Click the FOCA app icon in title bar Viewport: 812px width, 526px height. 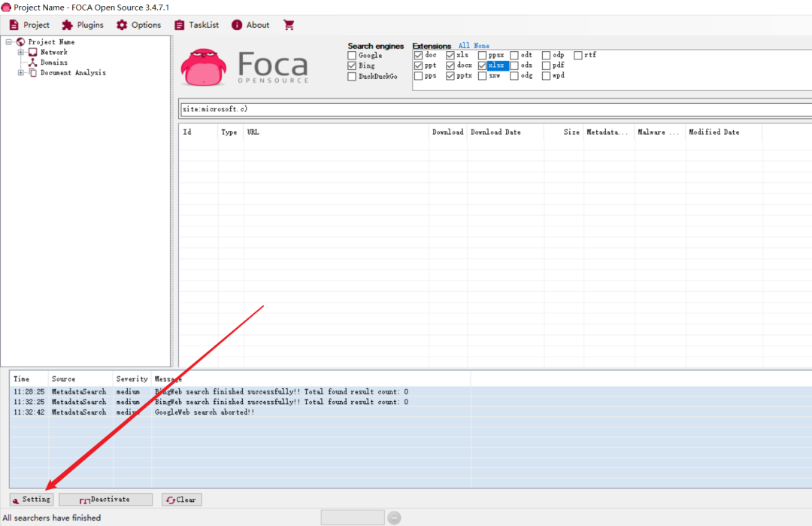(x=6, y=8)
